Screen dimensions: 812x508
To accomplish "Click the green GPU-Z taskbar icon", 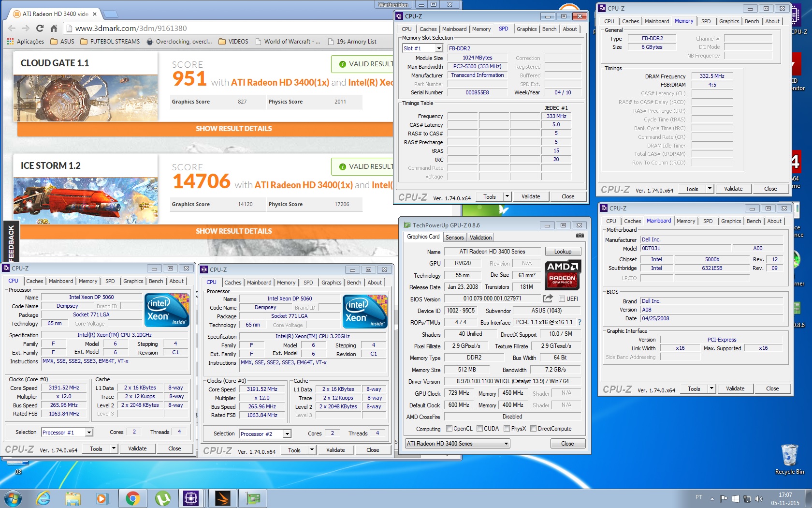I will point(253,498).
